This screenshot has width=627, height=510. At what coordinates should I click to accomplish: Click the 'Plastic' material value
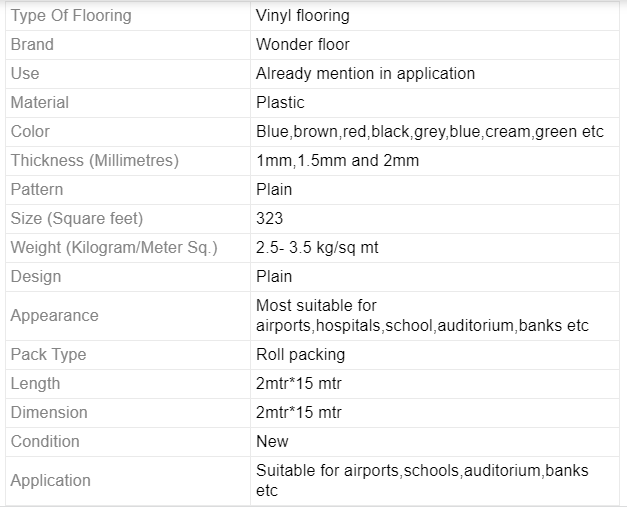click(280, 103)
